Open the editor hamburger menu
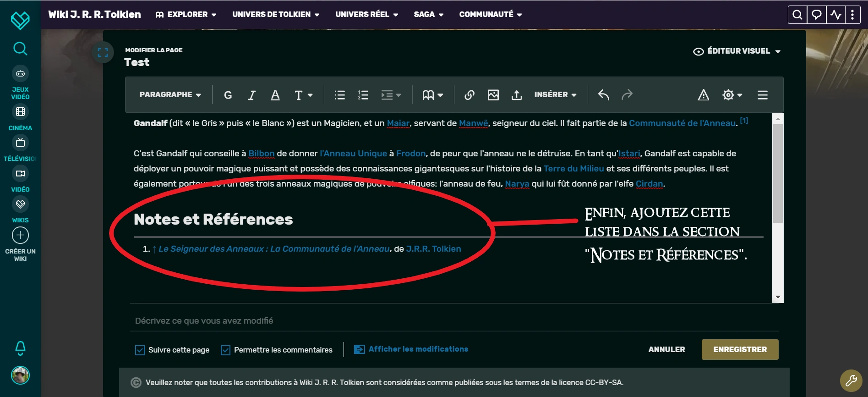The width and height of the screenshot is (868, 397). tap(763, 95)
